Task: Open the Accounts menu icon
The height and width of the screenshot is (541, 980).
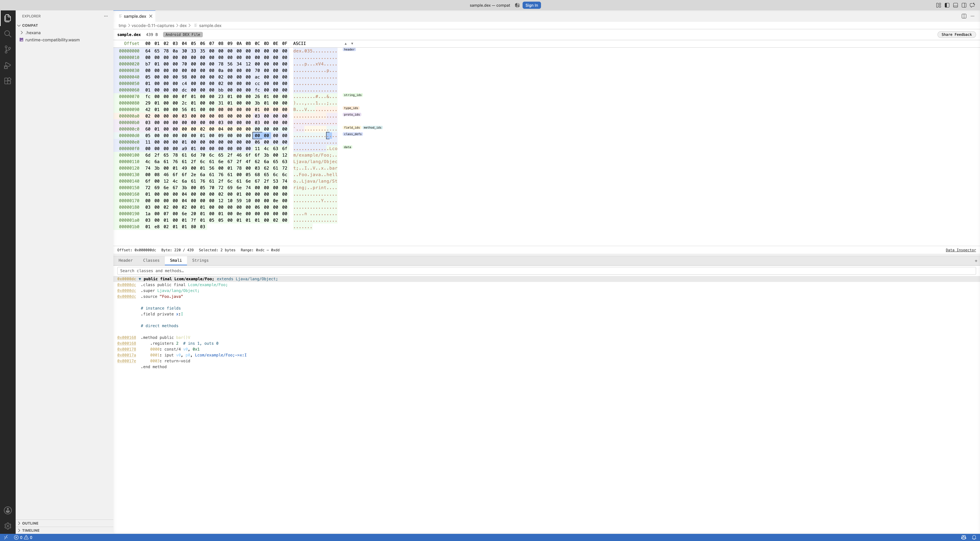Action: pyautogui.click(x=8, y=511)
